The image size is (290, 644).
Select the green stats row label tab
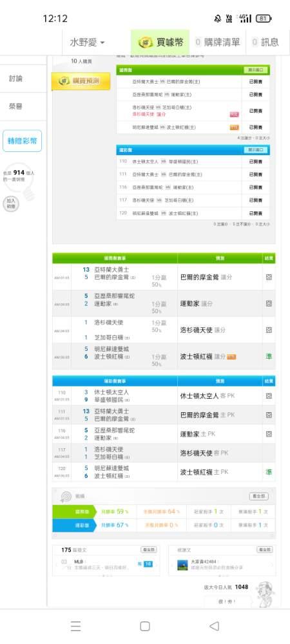pyautogui.click(x=74, y=512)
